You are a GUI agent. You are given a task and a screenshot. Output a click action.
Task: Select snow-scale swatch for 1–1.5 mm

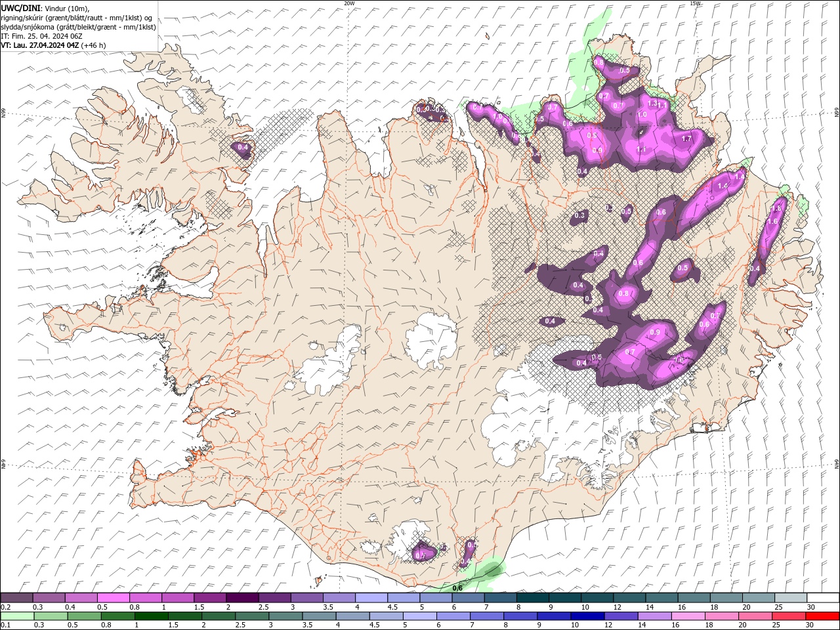(177, 598)
